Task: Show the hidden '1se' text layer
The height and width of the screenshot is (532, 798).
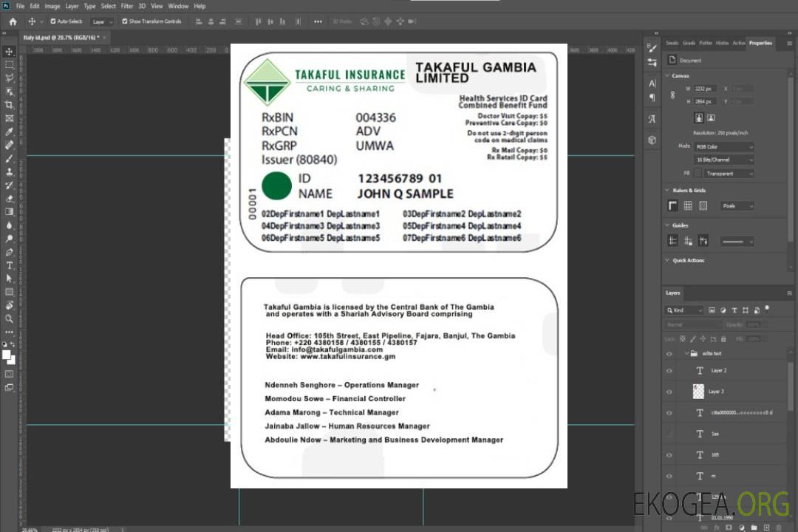Action: [x=669, y=434]
